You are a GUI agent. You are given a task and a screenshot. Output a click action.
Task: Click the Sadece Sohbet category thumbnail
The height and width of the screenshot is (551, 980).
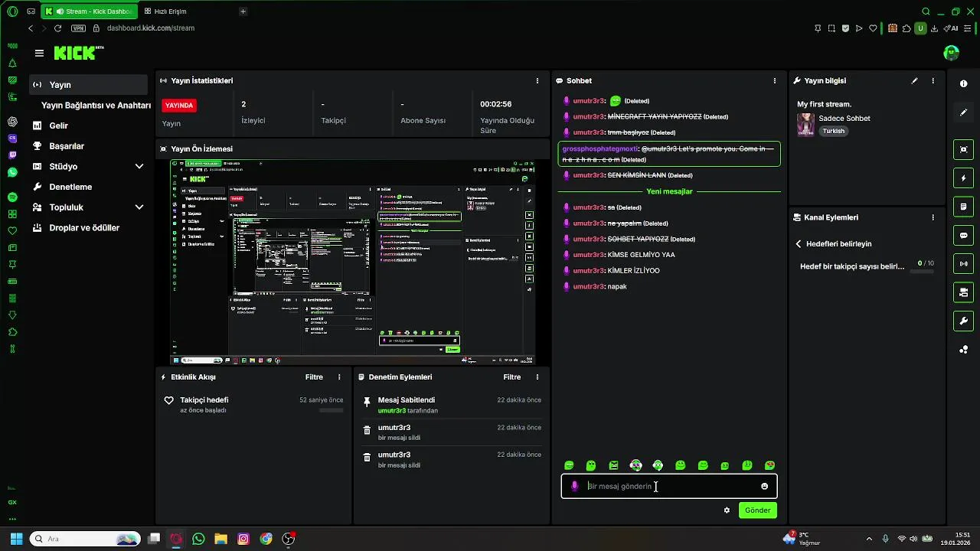point(805,125)
